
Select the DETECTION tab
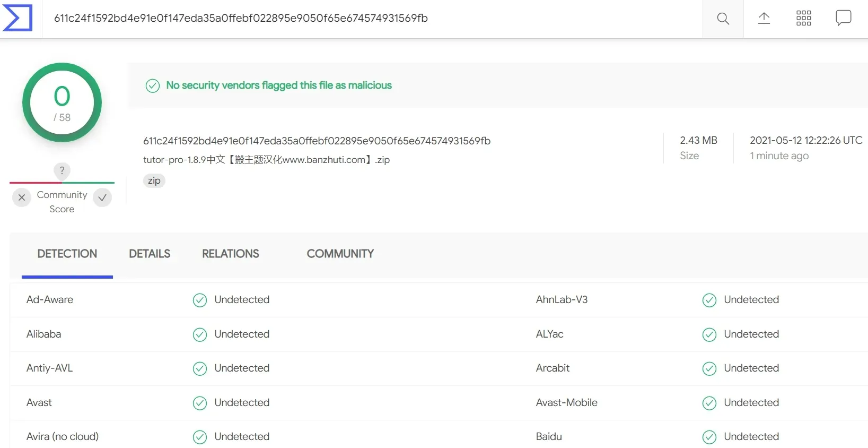click(x=67, y=254)
